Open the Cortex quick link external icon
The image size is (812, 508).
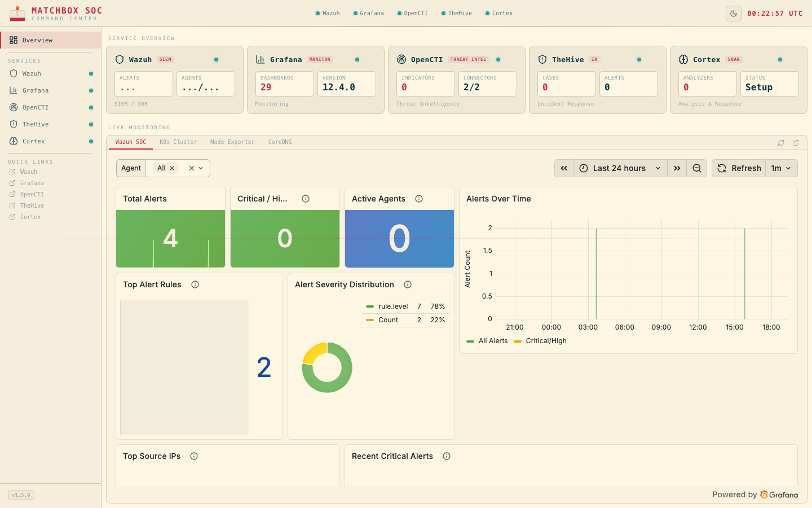[12, 217]
